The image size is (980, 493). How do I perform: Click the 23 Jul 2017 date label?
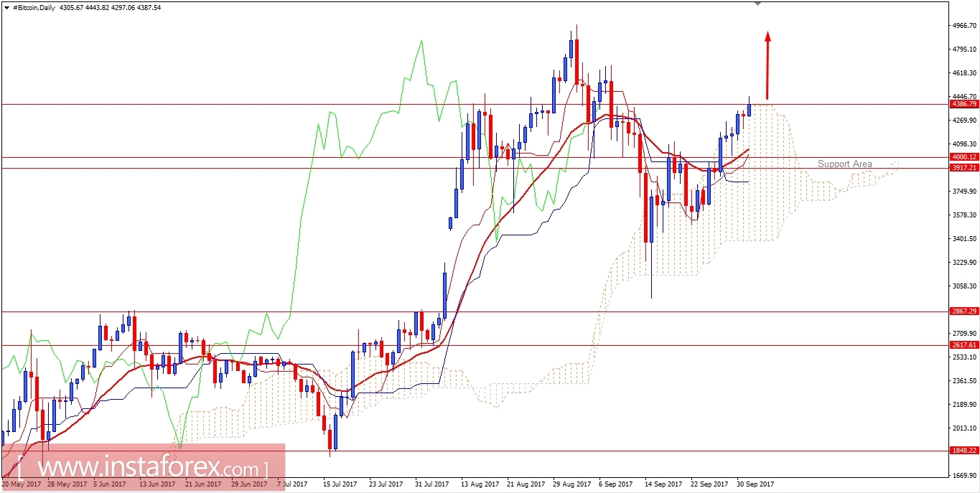coord(386,484)
